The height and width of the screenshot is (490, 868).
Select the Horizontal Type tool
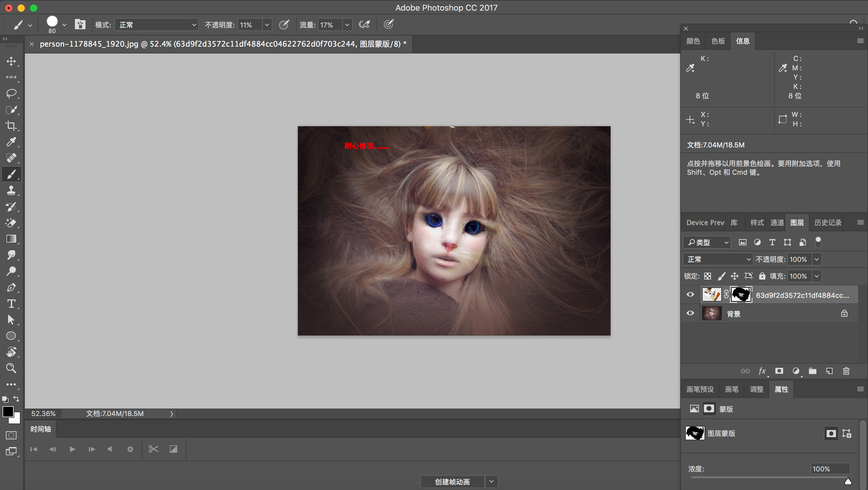coord(11,304)
